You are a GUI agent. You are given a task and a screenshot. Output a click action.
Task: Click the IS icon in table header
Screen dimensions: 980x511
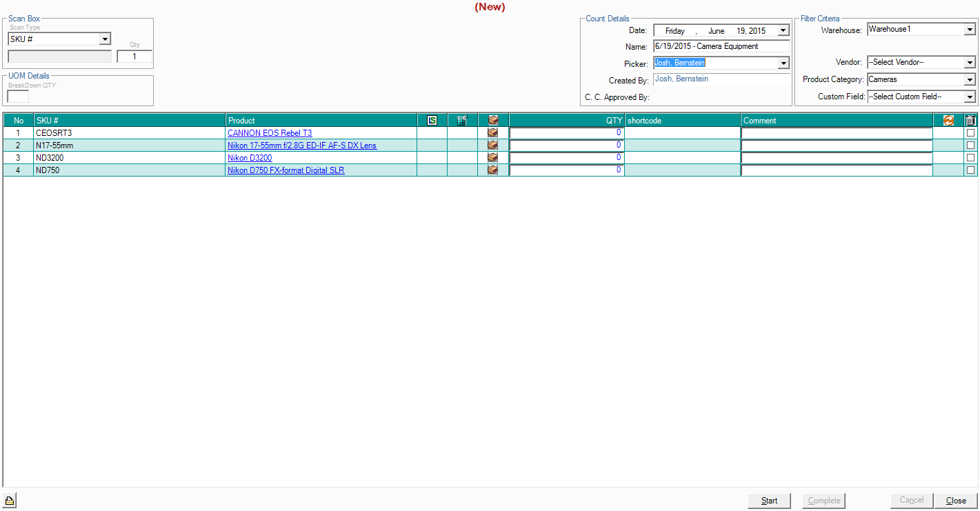[432, 121]
